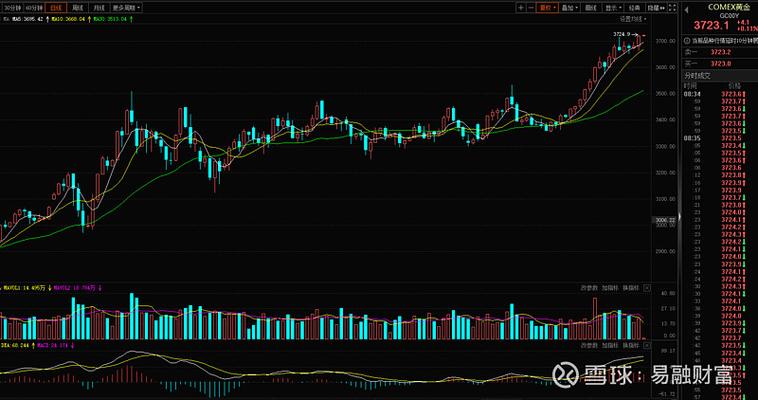Click 换指标 to change indicator

pos(631,287)
